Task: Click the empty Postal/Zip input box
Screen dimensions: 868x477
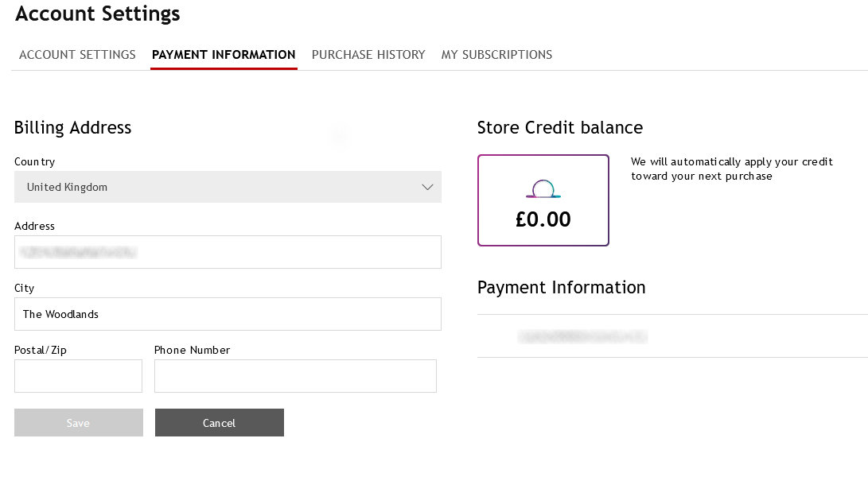Action: (x=78, y=376)
